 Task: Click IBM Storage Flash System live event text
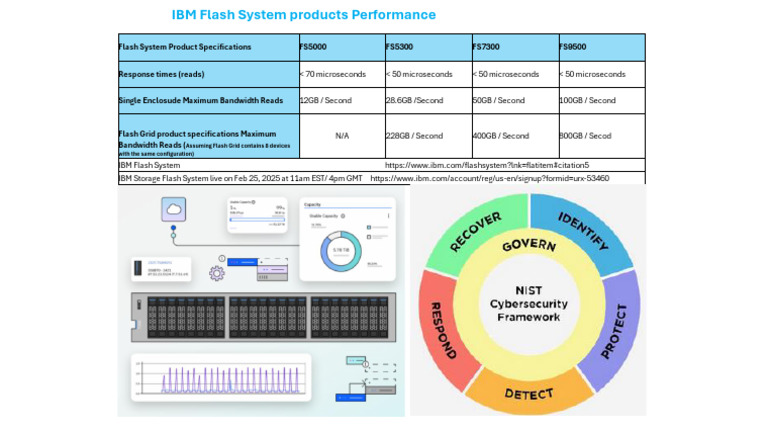(240, 178)
